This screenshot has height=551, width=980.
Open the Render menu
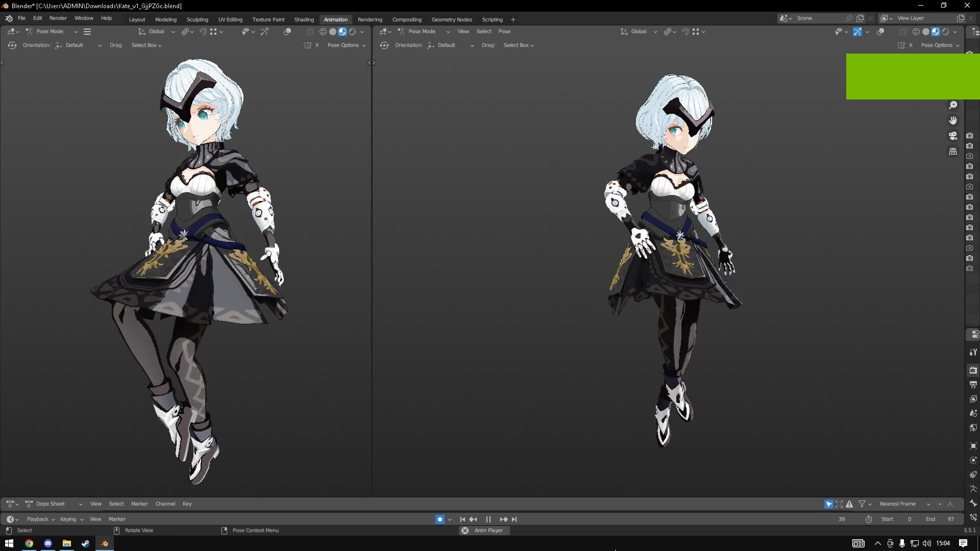[x=58, y=18]
